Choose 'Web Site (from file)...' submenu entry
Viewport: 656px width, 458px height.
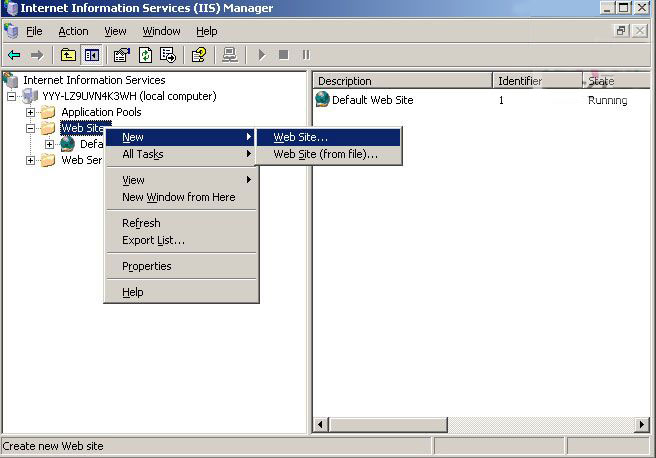point(325,154)
